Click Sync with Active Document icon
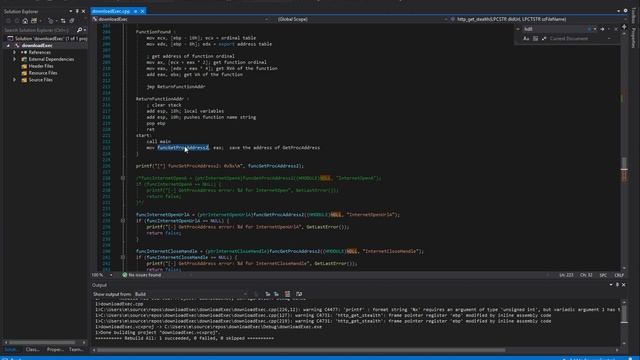Screen dimensions: 640x360 [x=63, y=21]
